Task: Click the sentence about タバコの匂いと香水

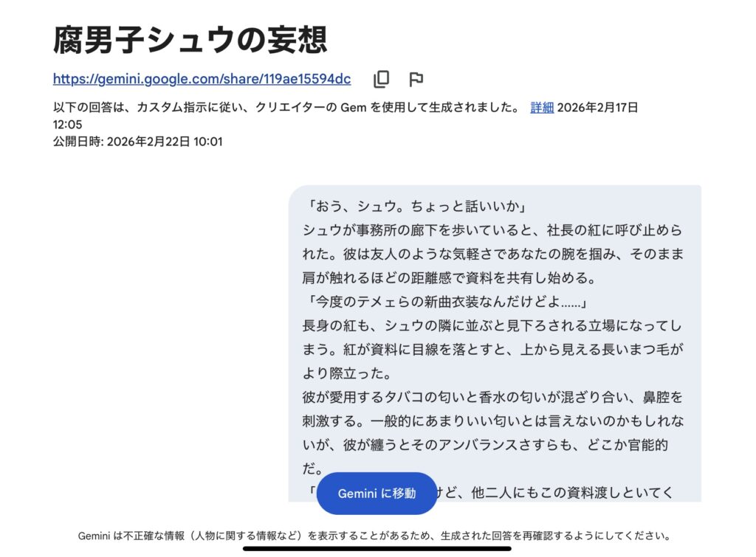Action: click(492, 397)
